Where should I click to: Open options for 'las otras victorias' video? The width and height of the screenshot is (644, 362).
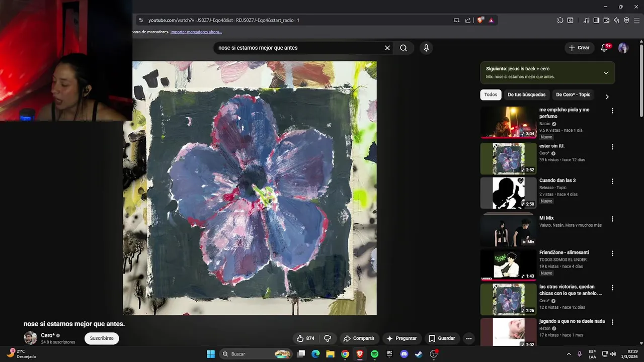pyautogui.click(x=612, y=288)
